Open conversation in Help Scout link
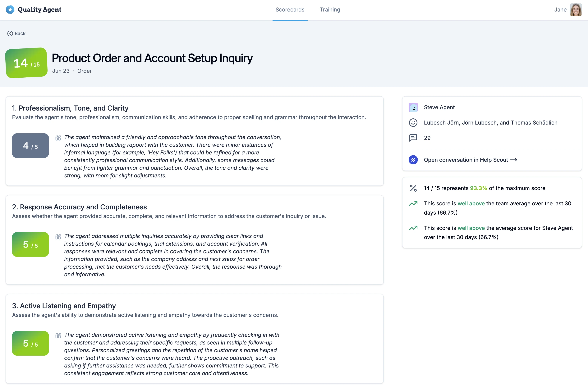588x392 pixels. (471, 160)
